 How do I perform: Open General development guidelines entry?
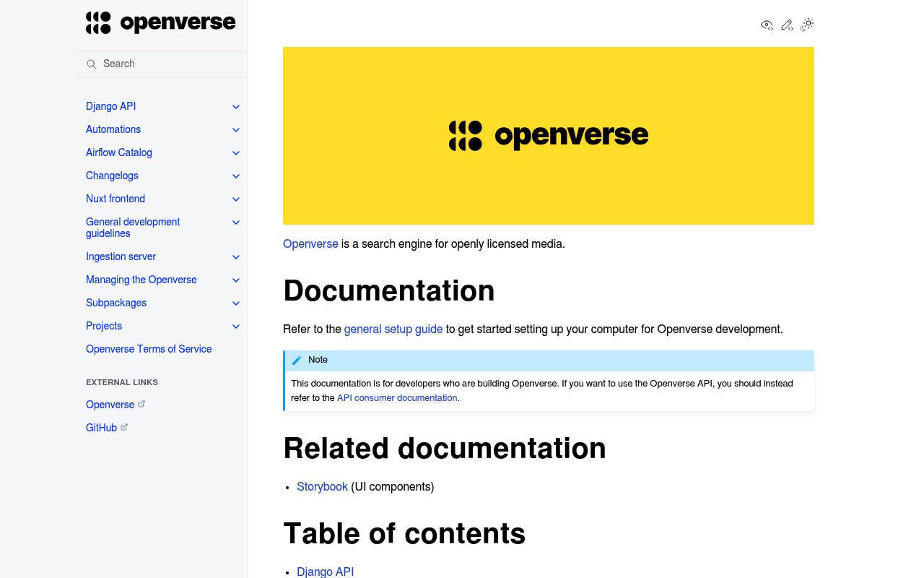pos(133,228)
